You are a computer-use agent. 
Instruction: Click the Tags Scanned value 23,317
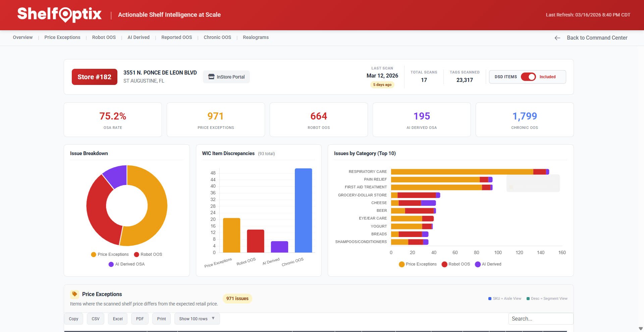(465, 80)
